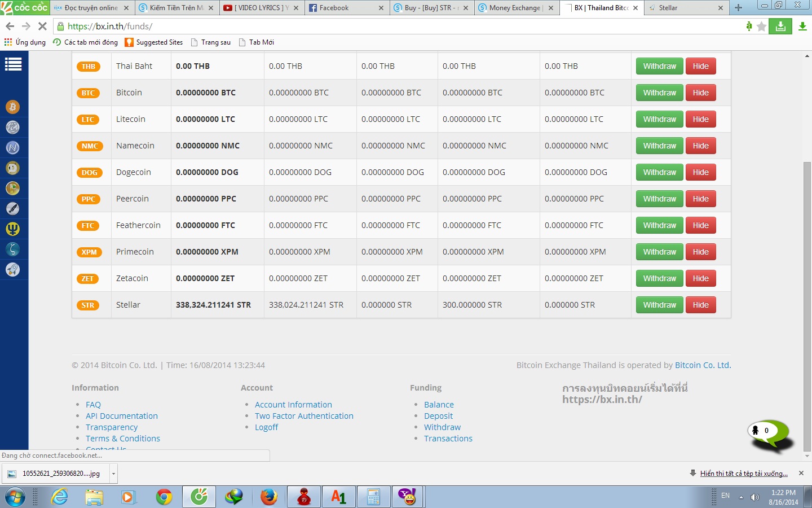Open the Bitcoin Co. Ltd. link
The height and width of the screenshot is (508, 812).
click(x=703, y=365)
